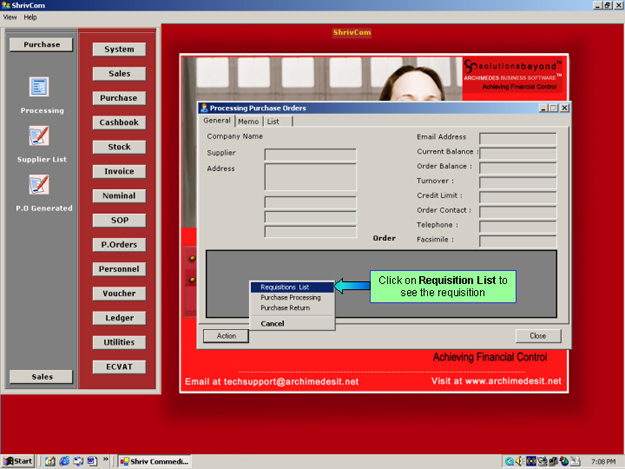Open the Cashbook module button
The height and width of the screenshot is (469, 625).
119,123
